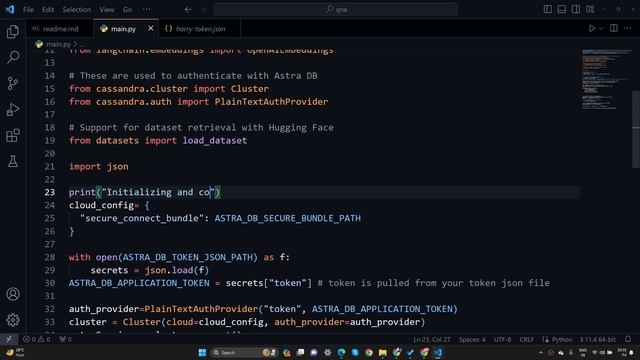This screenshot has height=360, width=640.
Task: Click the code minimap overview
Action: pos(607,80)
